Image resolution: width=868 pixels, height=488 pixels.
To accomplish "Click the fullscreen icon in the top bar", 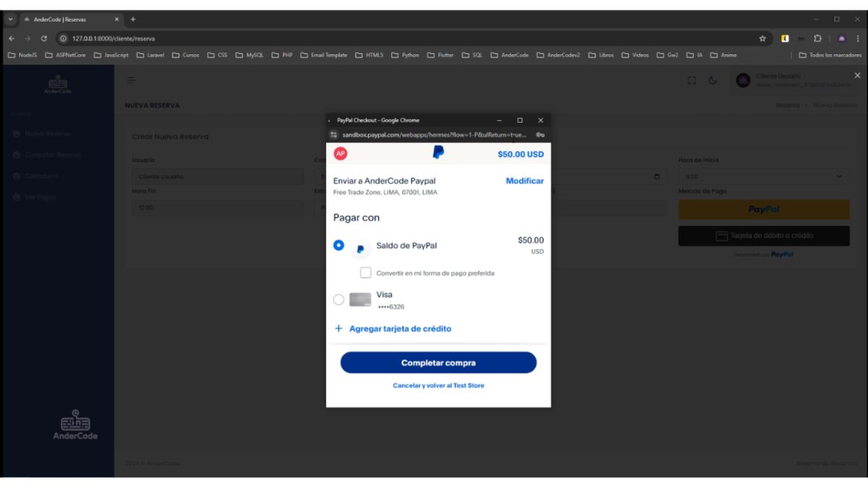I will pyautogui.click(x=692, y=80).
